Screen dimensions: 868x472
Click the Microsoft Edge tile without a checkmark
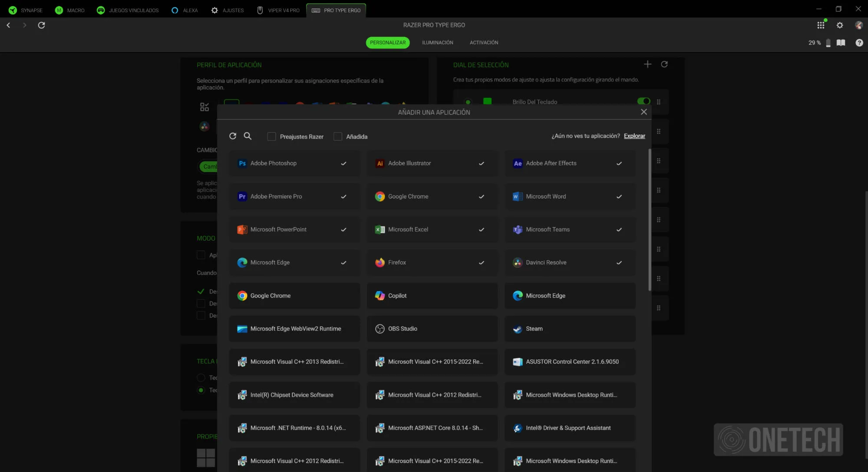[x=570, y=296]
